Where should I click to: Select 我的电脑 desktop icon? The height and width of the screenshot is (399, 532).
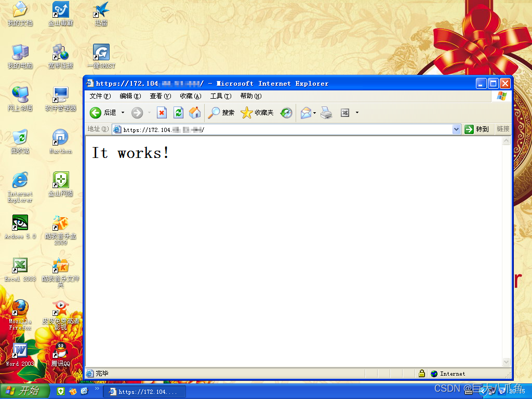point(20,57)
